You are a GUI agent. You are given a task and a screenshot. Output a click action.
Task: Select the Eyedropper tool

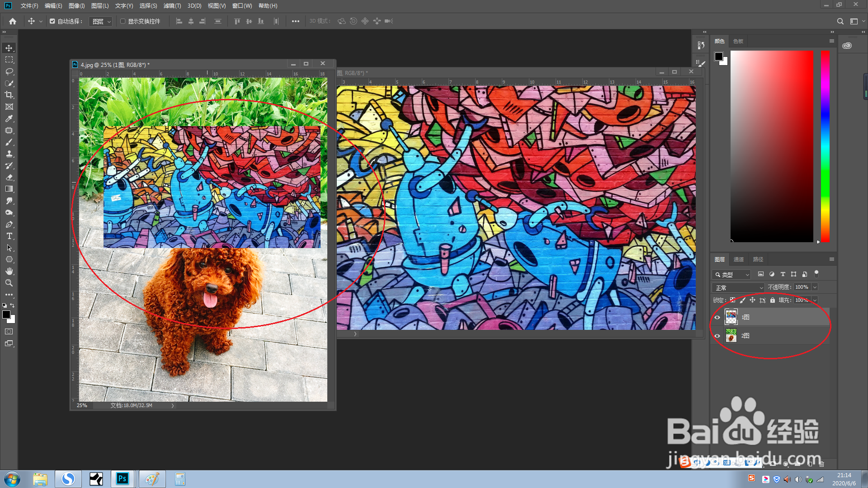pos(9,118)
